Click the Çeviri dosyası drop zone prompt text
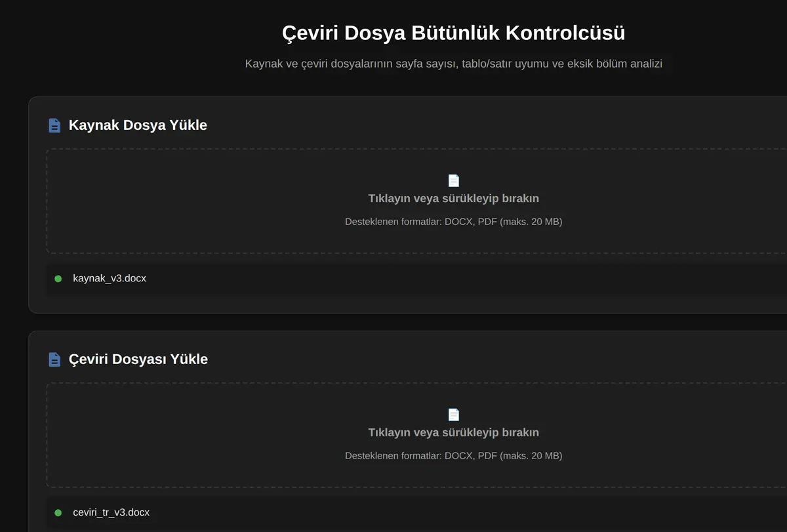787x532 pixels. pyautogui.click(x=454, y=432)
